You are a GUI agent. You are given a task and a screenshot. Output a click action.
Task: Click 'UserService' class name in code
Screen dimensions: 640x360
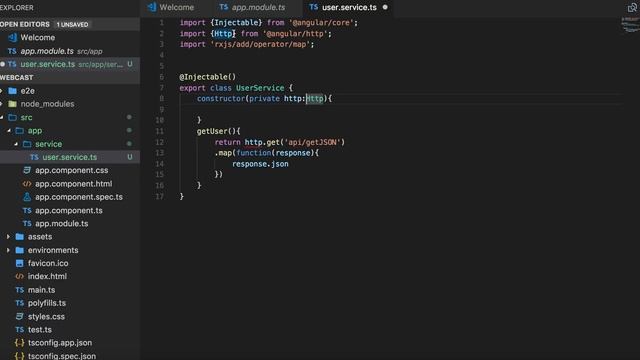(260, 88)
